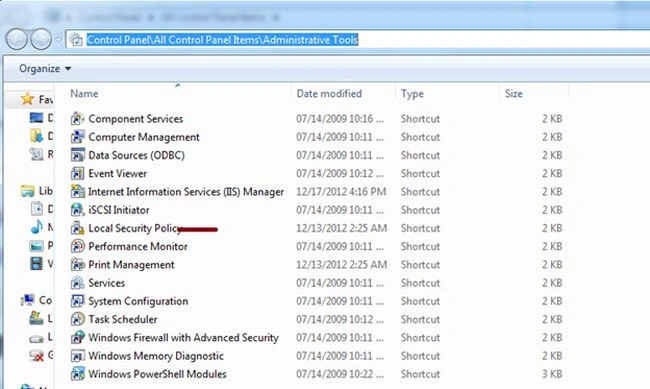
Task: Click the Back navigation button
Action: tap(17, 39)
